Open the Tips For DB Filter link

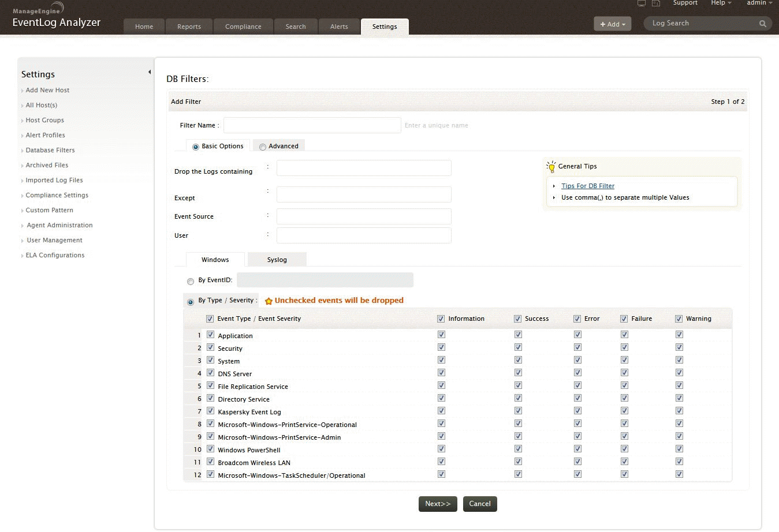click(587, 186)
